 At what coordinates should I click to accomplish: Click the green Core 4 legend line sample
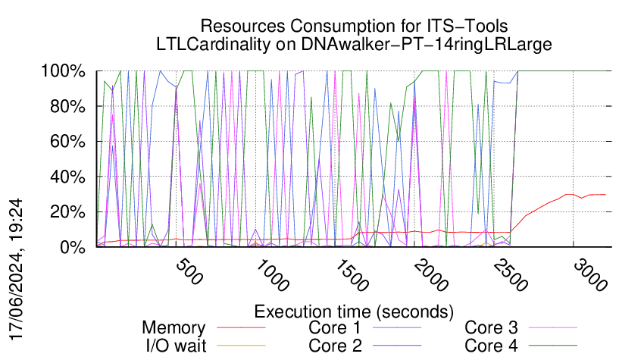point(553,346)
